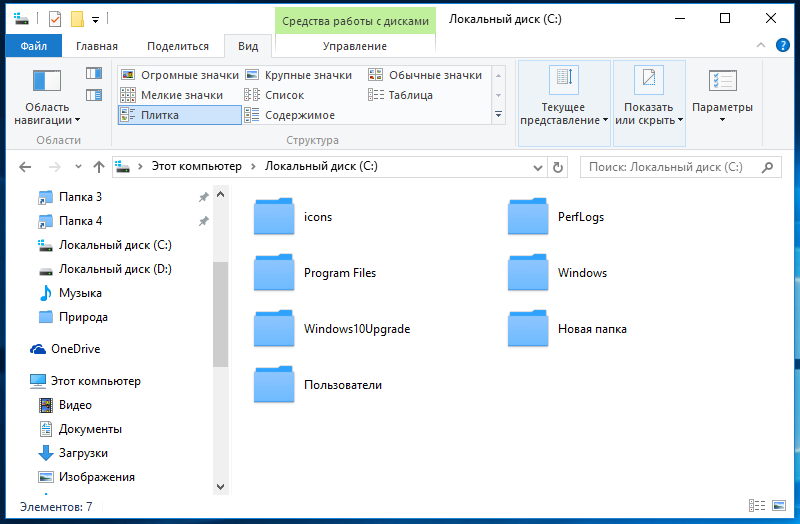Choose Таблица layout
Screen dimensions: 800x524
tap(400, 95)
